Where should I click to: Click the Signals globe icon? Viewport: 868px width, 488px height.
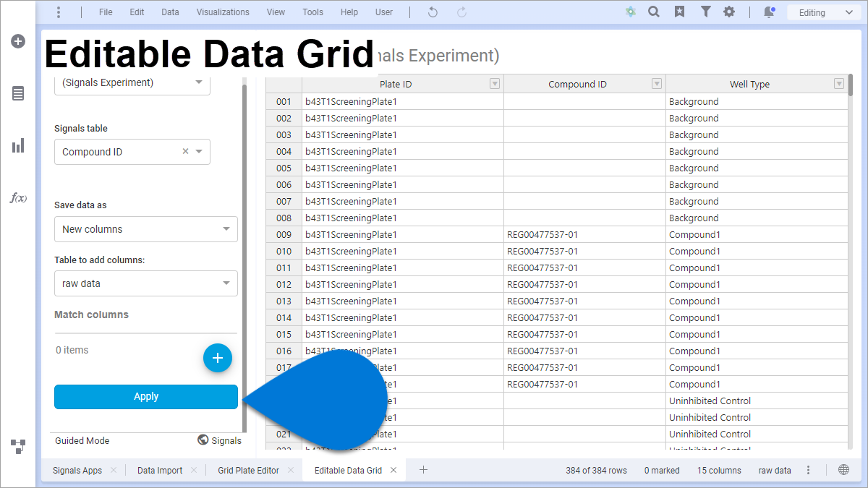(x=203, y=440)
